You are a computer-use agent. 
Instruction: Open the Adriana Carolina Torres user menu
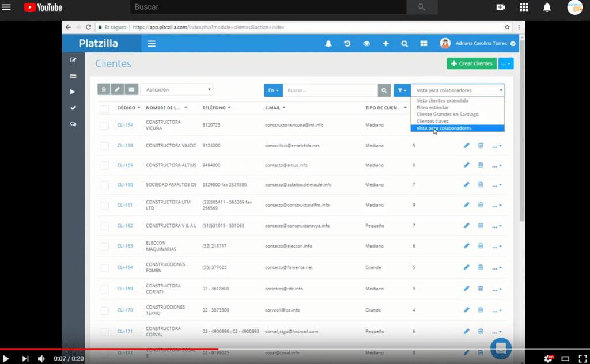[478, 44]
